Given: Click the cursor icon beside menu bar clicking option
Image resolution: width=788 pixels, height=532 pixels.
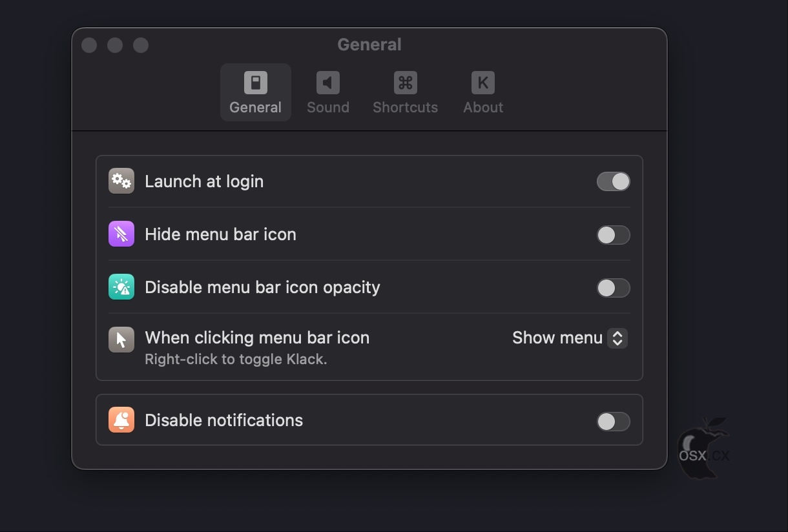Looking at the screenshot, I should (121, 340).
